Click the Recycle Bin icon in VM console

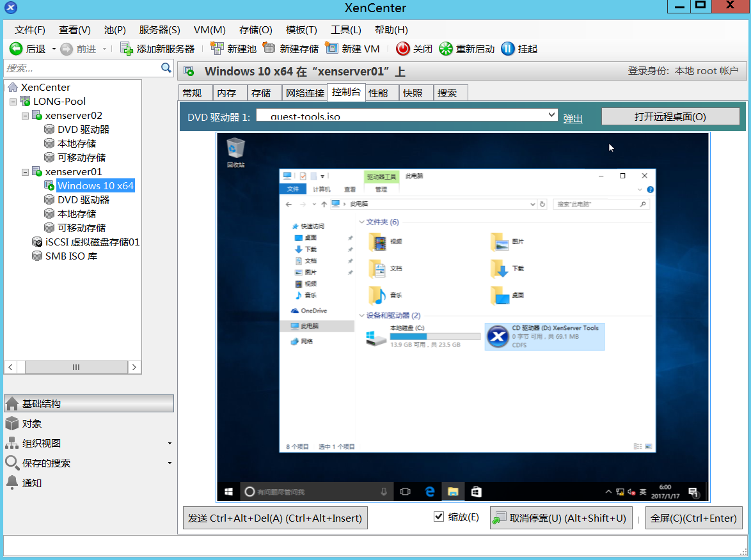tap(235, 152)
